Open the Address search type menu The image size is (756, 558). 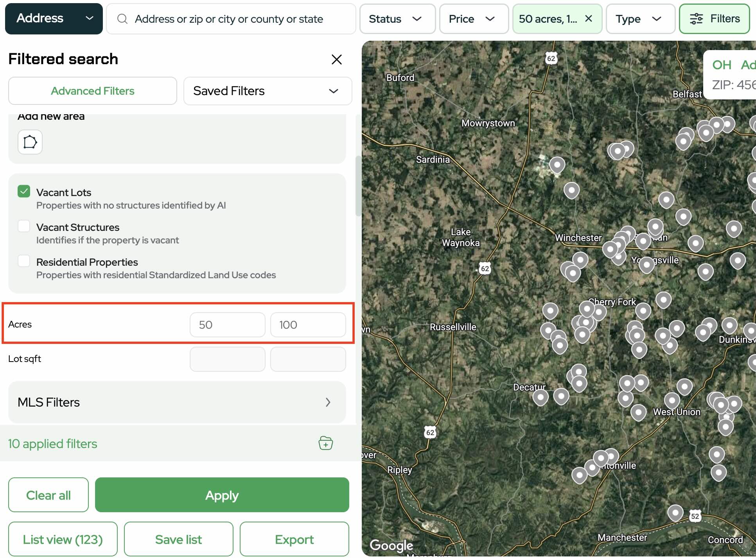(54, 18)
